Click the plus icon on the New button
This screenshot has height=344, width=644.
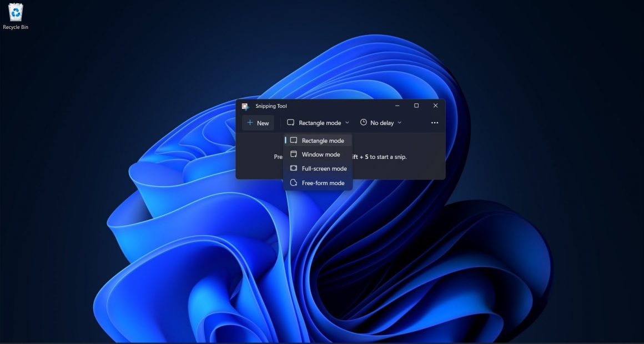(250, 122)
